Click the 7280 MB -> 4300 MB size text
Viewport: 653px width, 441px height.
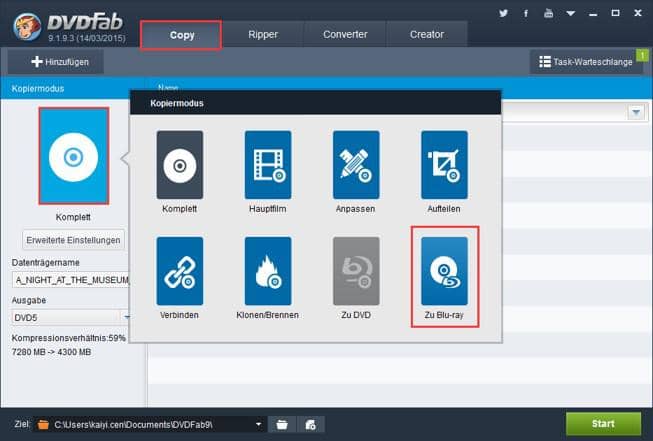pyautogui.click(x=51, y=352)
